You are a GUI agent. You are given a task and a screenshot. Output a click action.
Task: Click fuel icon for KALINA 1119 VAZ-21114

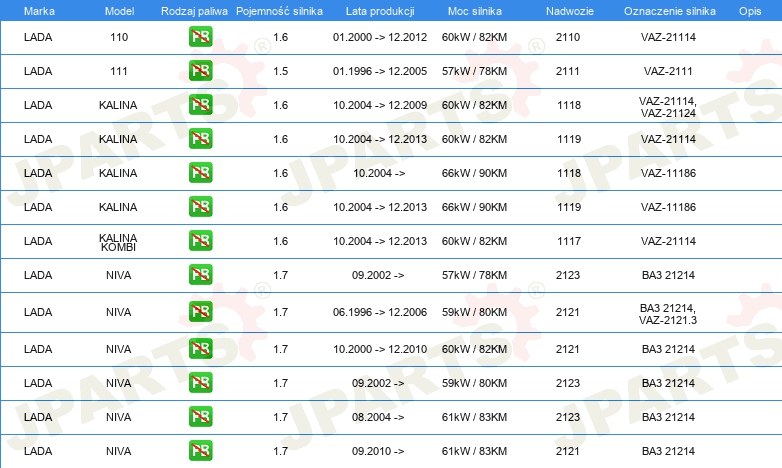[x=200, y=139]
